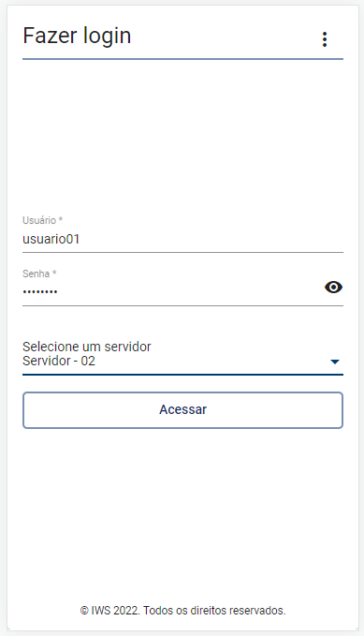The height and width of the screenshot is (636, 364).
Task: Click the empty area right of usuario01
Action: coord(211,239)
